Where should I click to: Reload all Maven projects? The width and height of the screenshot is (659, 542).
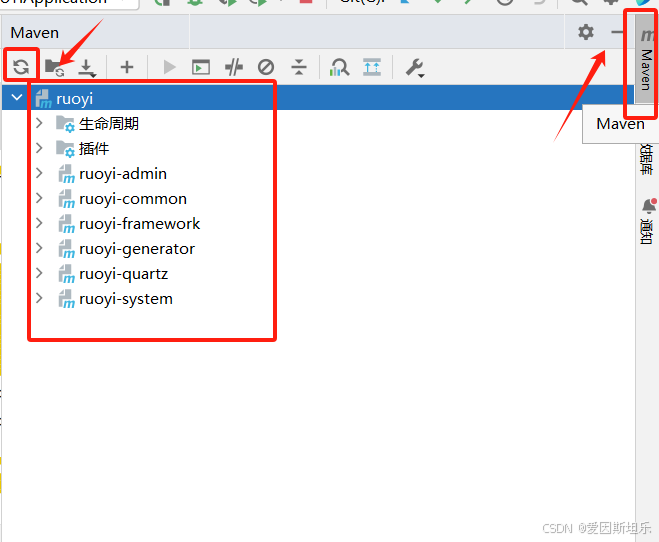(21, 66)
